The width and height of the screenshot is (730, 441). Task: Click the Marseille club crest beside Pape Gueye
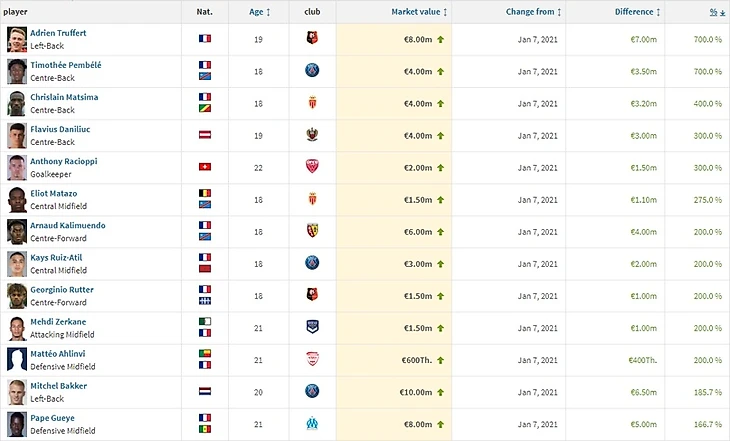pos(311,423)
